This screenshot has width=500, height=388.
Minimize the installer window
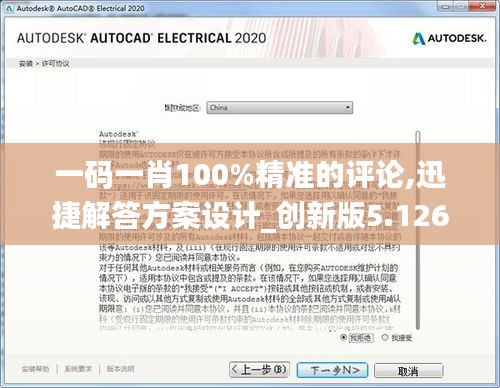tap(446, 6)
